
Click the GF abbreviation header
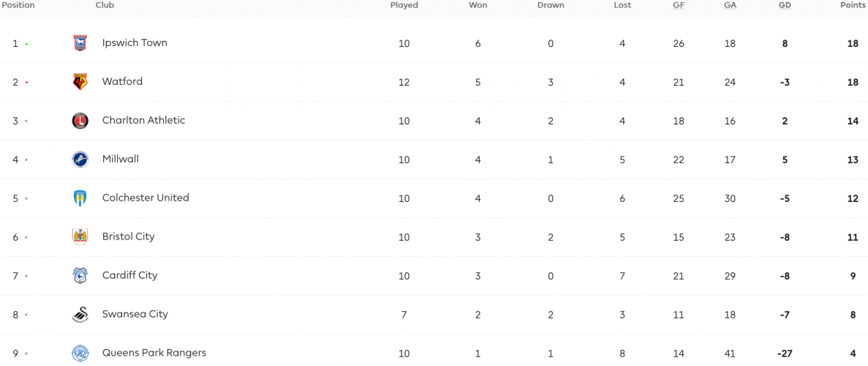pos(679,5)
